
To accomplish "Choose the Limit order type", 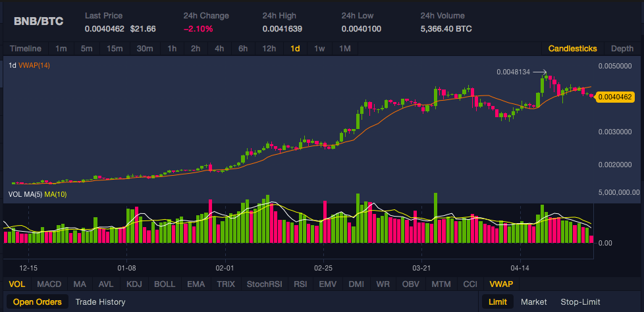I will pyautogui.click(x=497, y=301).
